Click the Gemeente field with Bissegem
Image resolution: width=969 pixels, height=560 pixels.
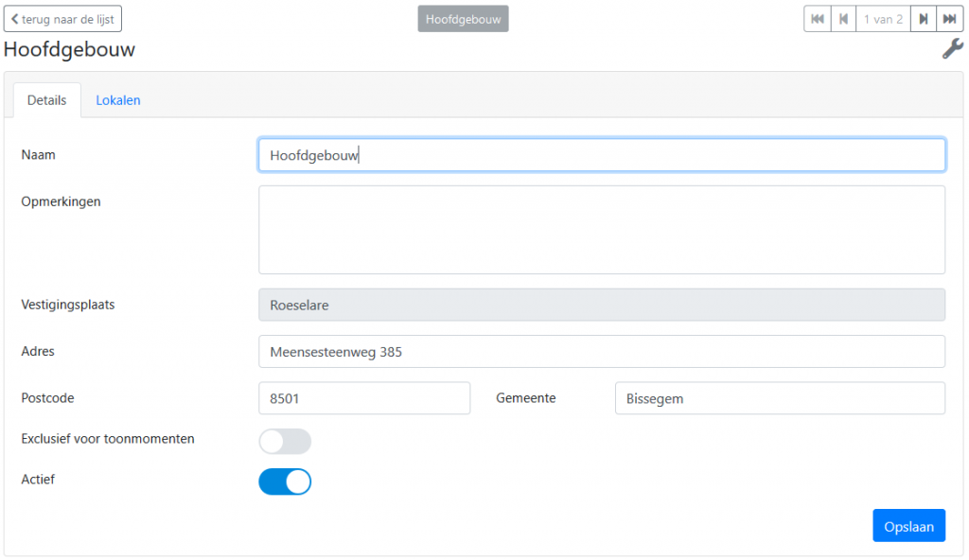click(780, 398)
